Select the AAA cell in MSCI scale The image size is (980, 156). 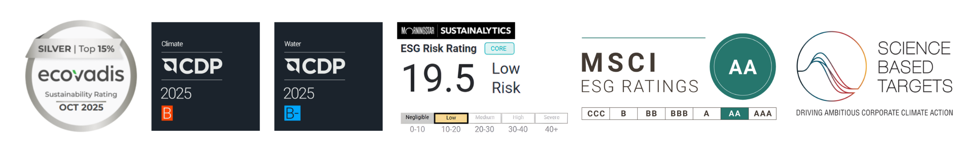pos(762,114)
